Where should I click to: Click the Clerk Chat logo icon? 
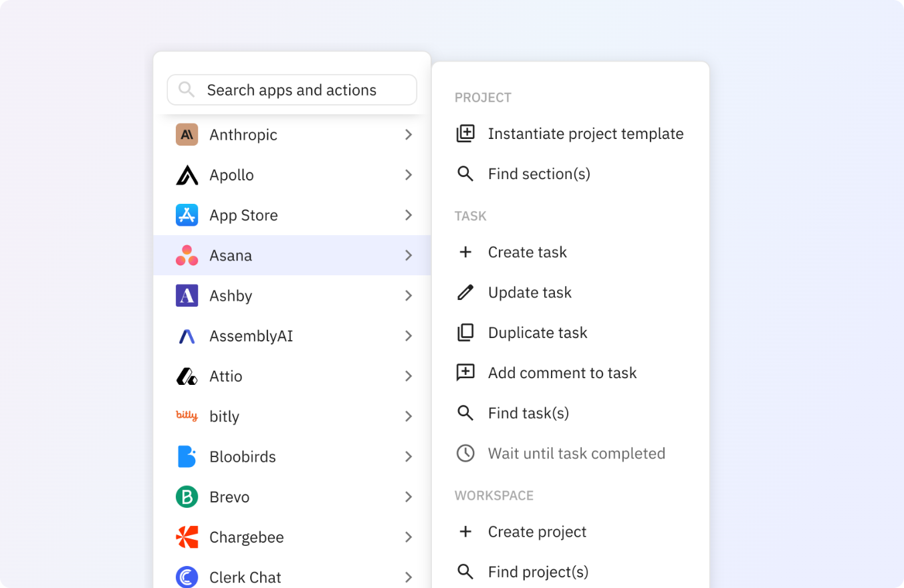[x=187, y=577]
